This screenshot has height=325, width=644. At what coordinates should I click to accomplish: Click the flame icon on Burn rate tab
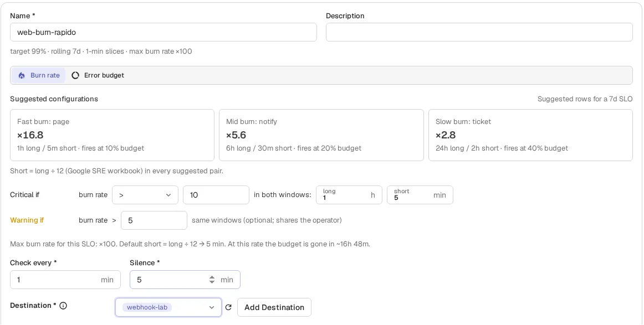pos(22,75)
